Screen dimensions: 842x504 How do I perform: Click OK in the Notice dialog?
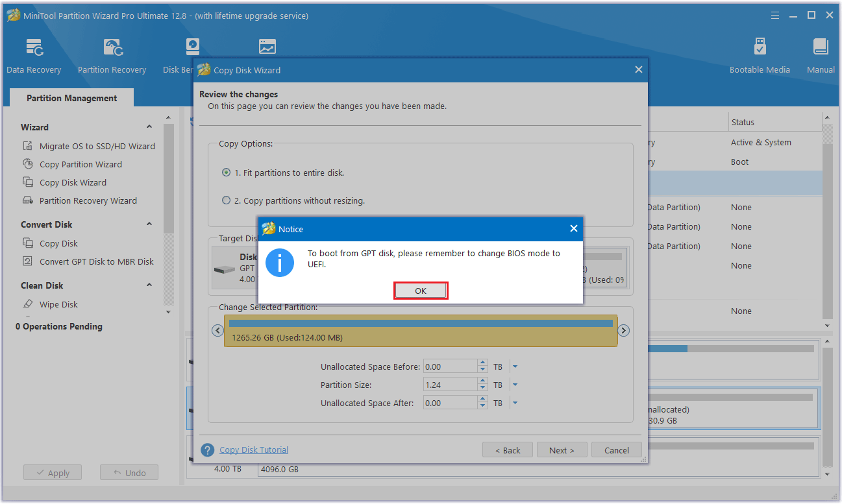coord(421,291)
